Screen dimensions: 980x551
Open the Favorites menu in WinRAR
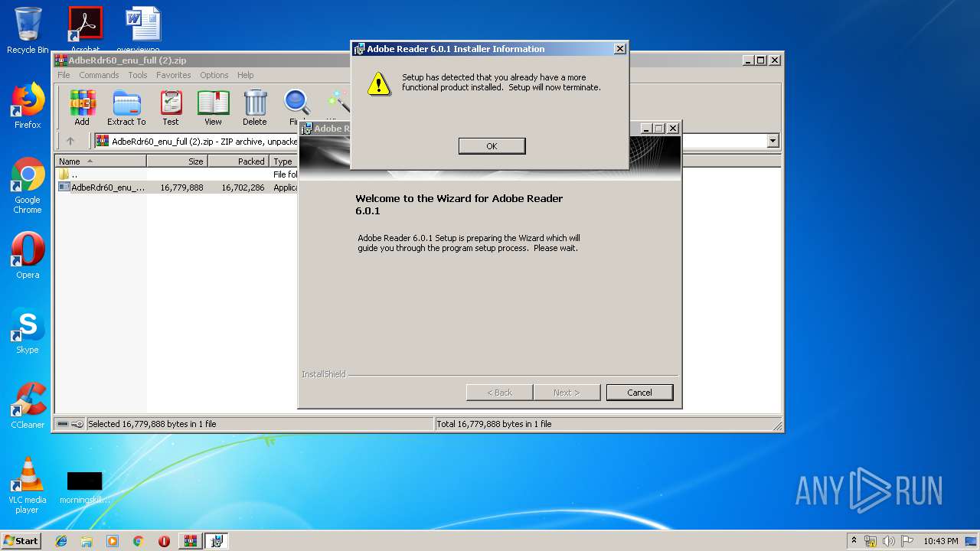click(x=174, y=75)
